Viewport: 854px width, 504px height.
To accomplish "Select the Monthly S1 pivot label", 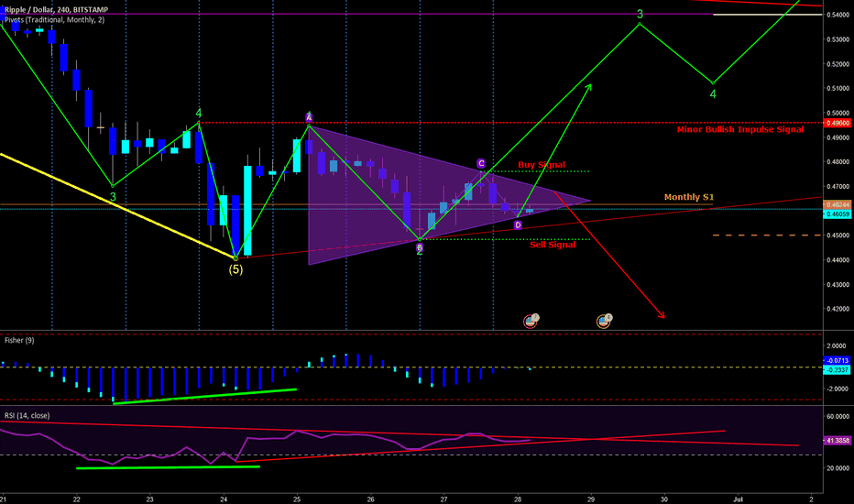I will (689, 197).
